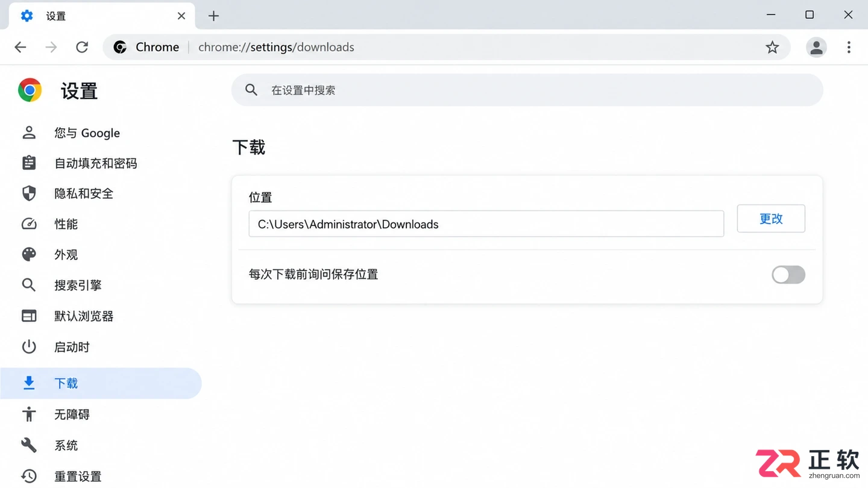Click the back navigation arrow
Viewport: 868px width, 488px height.
point(20,47)
